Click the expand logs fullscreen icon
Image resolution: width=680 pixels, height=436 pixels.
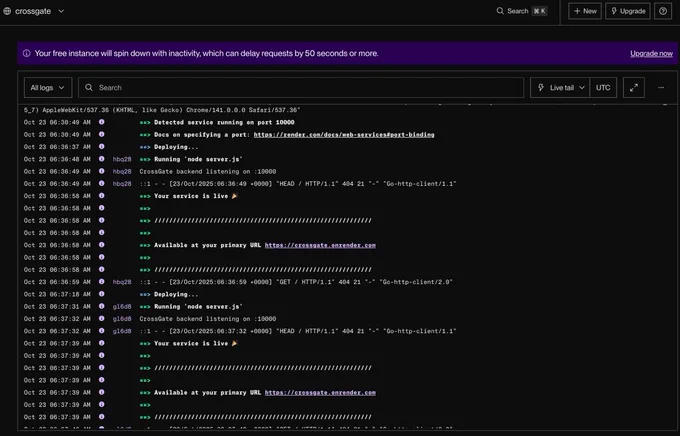(x=634, y=88)
